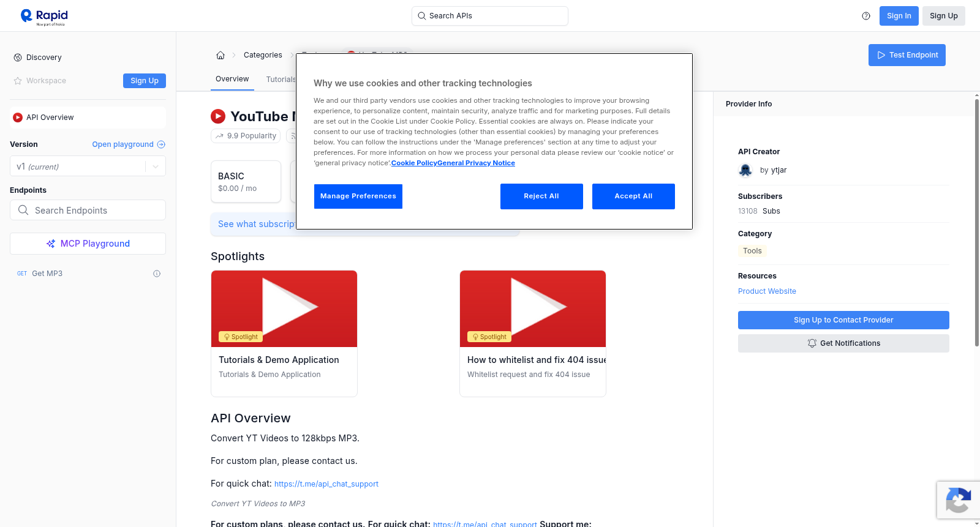Click the Workspace star icon
This screenshot has width=980, height=527.
tap(18, 81)
